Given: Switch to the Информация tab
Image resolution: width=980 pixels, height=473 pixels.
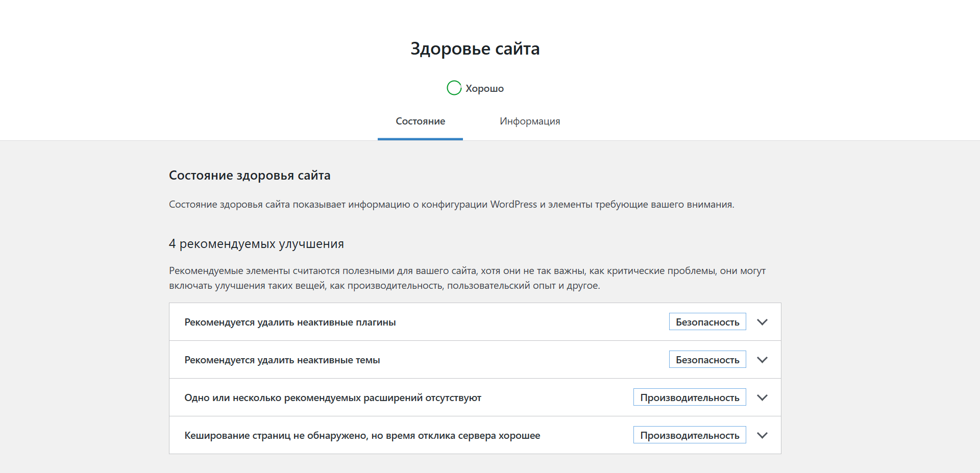Looking at the screenshot, I should [x=529, y=121].
